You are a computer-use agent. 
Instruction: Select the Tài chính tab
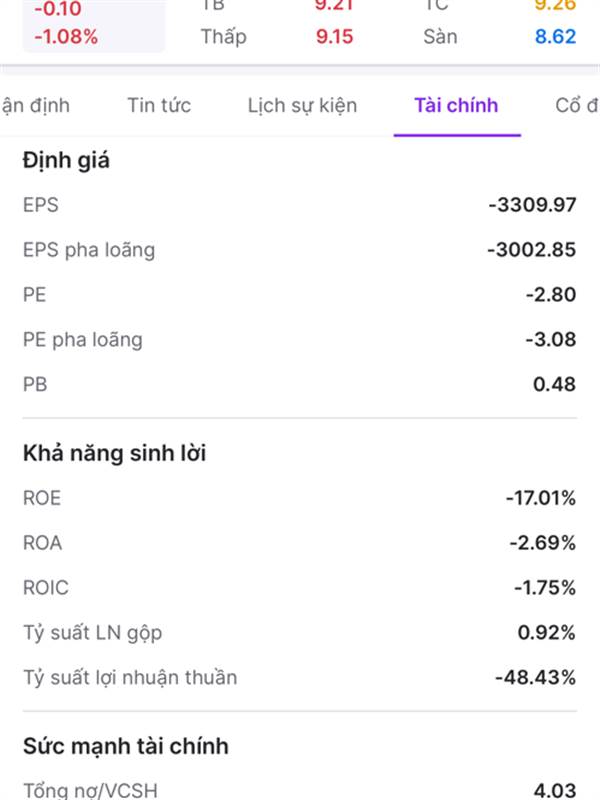[456, 106]
